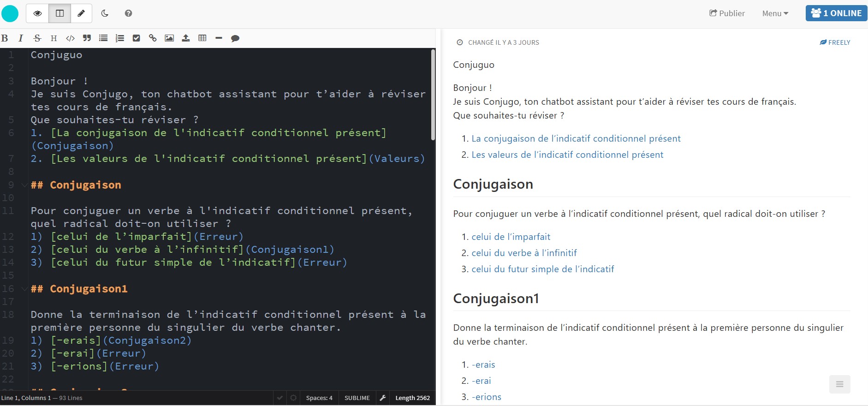Toggle night mode moon icon
868x406 pixels.
[x=105, y=13]
